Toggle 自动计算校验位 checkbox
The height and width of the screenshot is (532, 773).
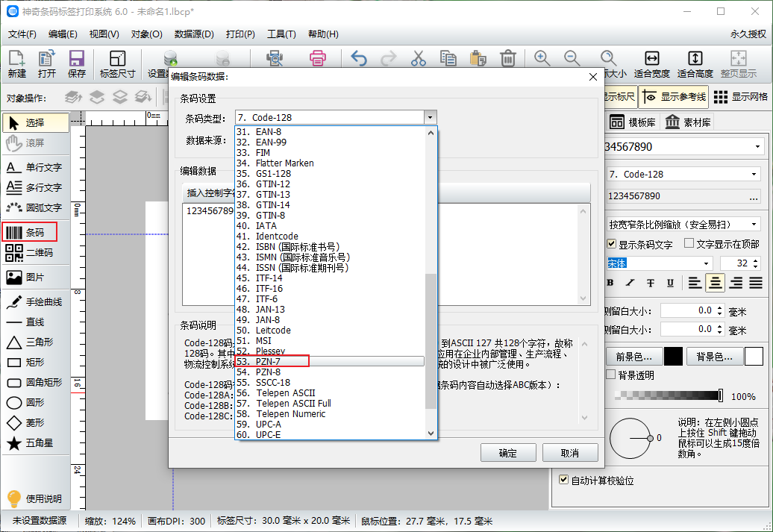(564, 481)
